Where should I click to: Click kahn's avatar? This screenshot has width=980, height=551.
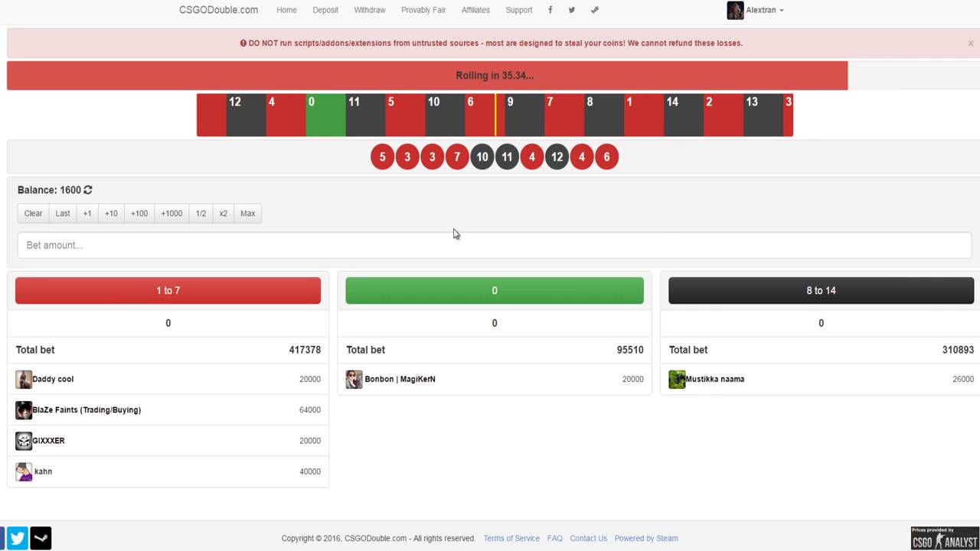24,471
